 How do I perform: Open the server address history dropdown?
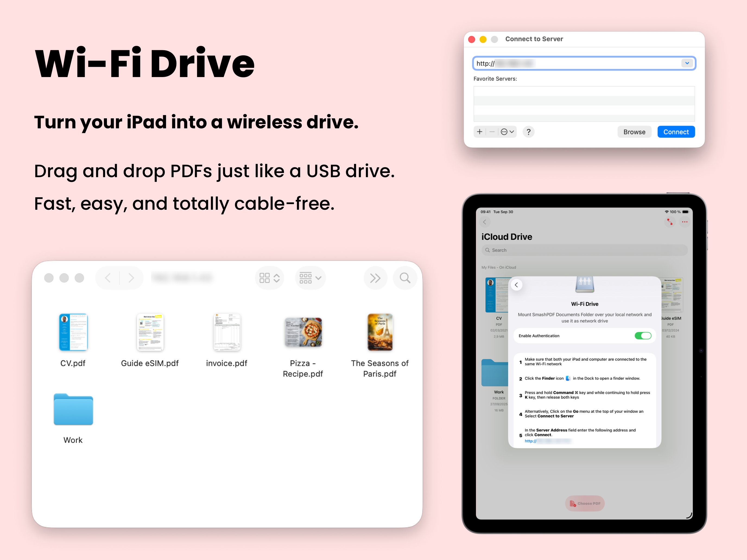tap(687, 63)
